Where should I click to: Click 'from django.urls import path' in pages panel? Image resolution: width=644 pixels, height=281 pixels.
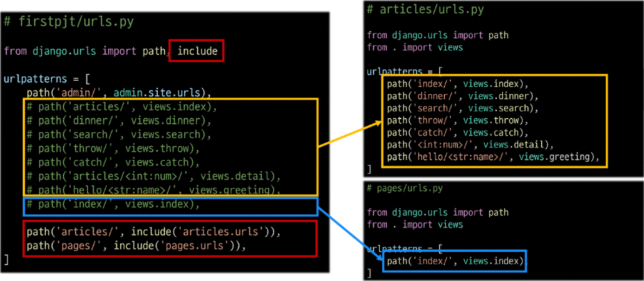pos(438,212)
